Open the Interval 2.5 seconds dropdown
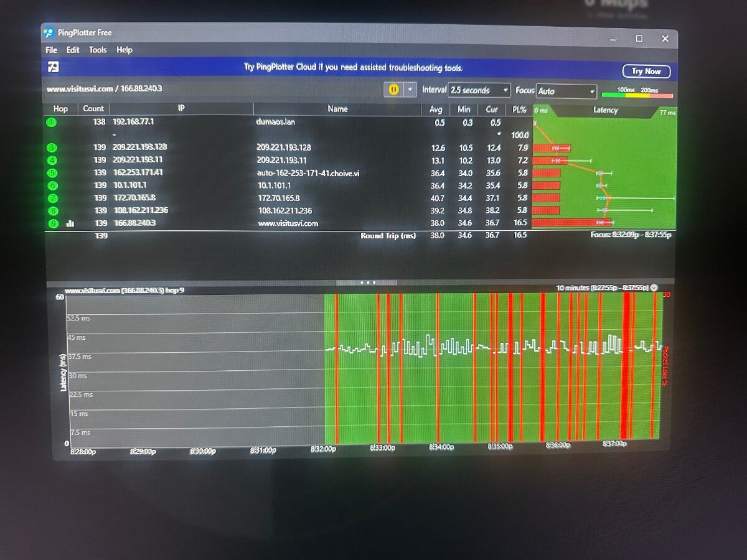Screen dimensions: 747x560 [x=479, y=90]
